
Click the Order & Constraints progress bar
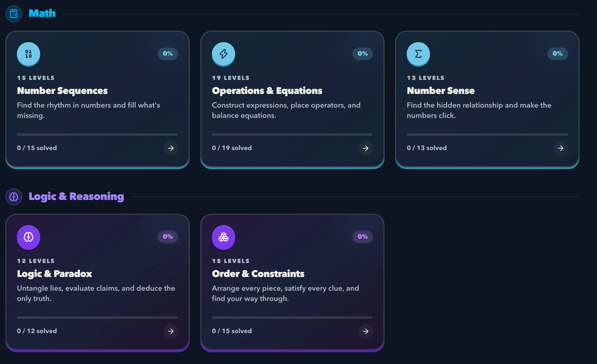coord(292,318)
